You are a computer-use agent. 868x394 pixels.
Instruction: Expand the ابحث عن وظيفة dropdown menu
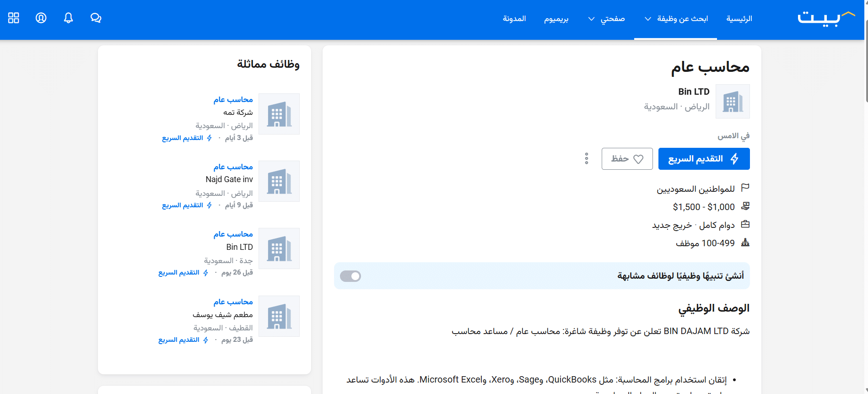pos(676,19)
